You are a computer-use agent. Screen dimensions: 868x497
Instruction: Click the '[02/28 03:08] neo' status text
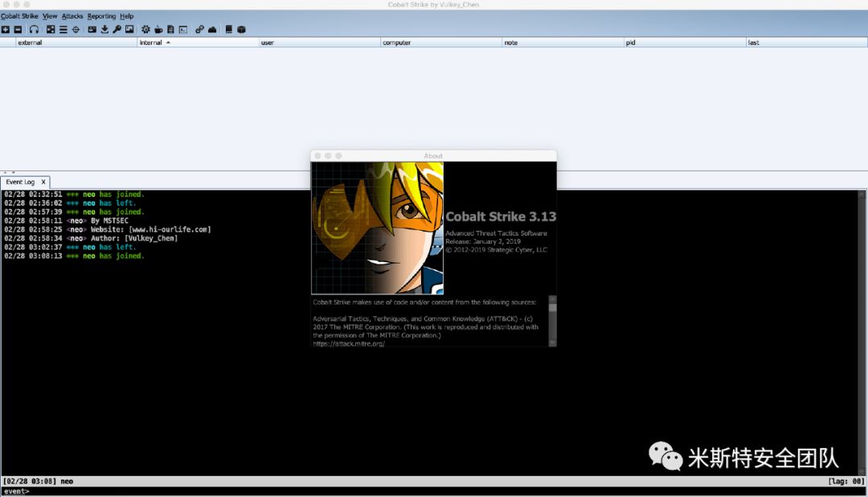39,482
